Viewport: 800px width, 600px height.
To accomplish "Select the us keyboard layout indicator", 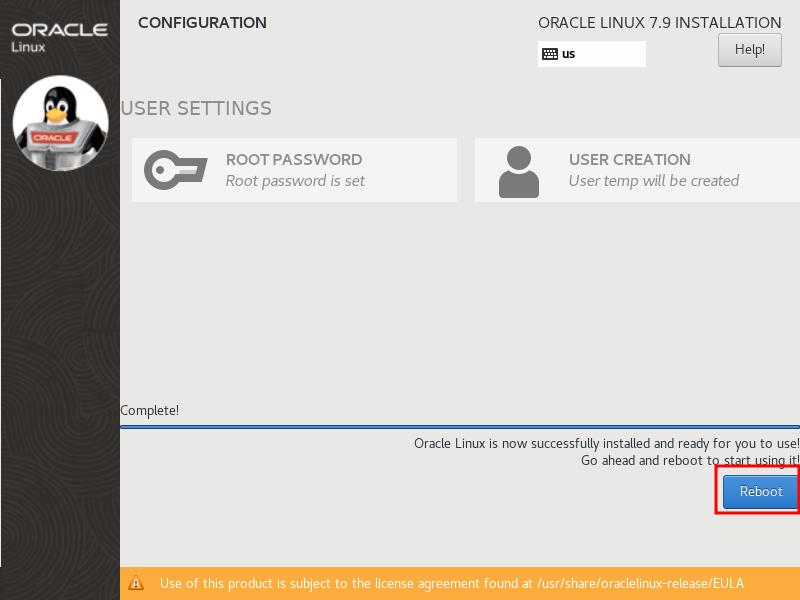I will [591, 54].
